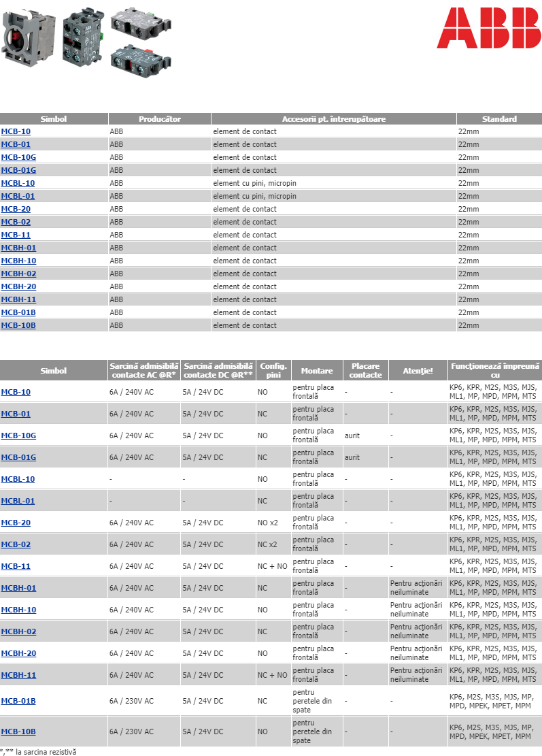Select 'element cu pini, micropin' in MCBL-10 row
The width and height of the screenshot is (542, 756).
[x=255, y=183]
